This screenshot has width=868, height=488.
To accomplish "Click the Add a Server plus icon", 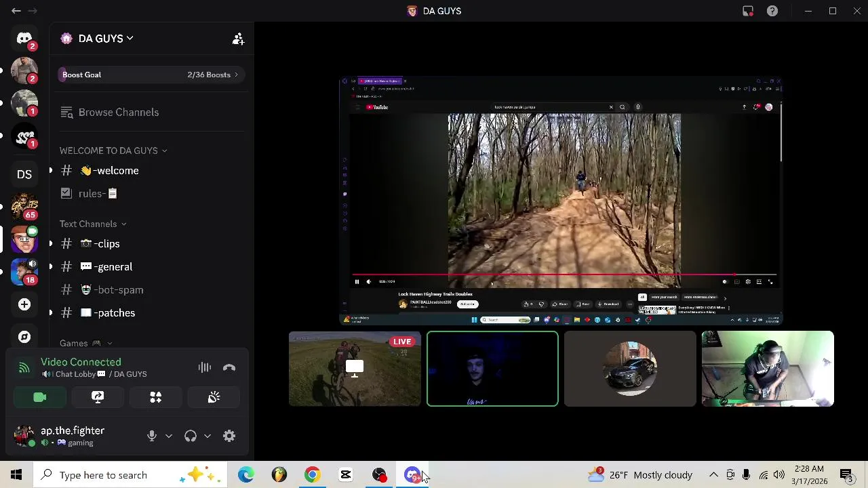I will (x=24, y=304).
